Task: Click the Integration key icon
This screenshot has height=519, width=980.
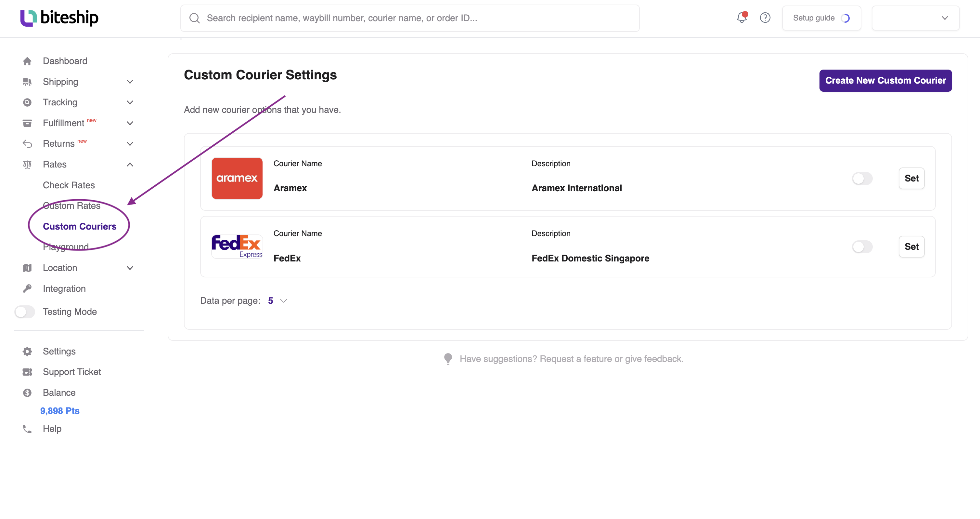Action: [x=27, y=289]
